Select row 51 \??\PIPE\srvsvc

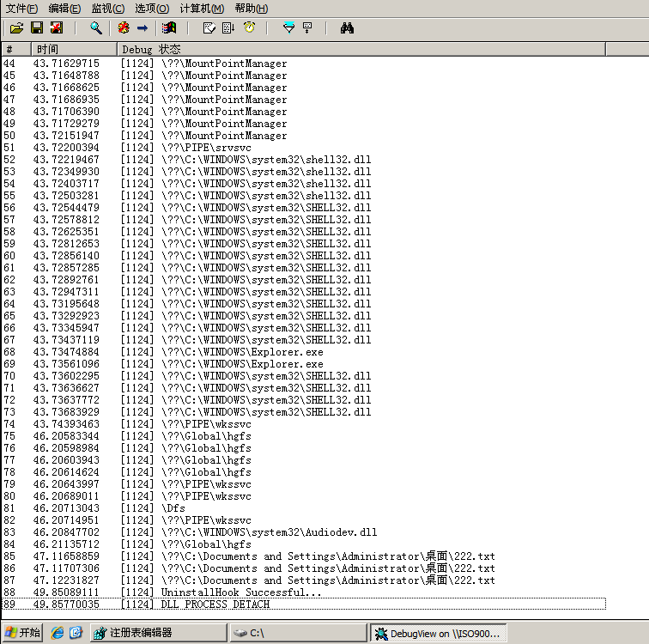(304, 148)
